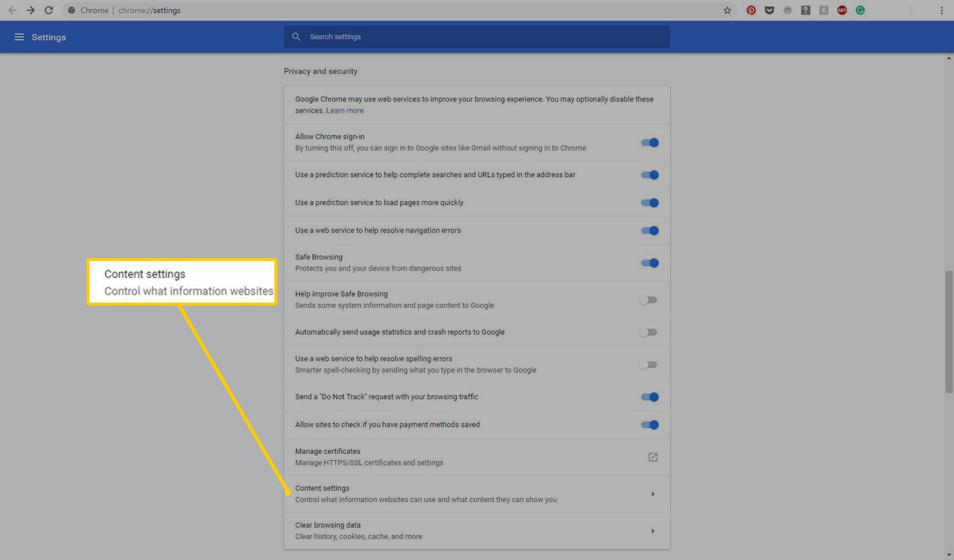Viewport: 954px width, 560px height.
Task: Open the Chrome three-dot menu
Action: point(941,10)
